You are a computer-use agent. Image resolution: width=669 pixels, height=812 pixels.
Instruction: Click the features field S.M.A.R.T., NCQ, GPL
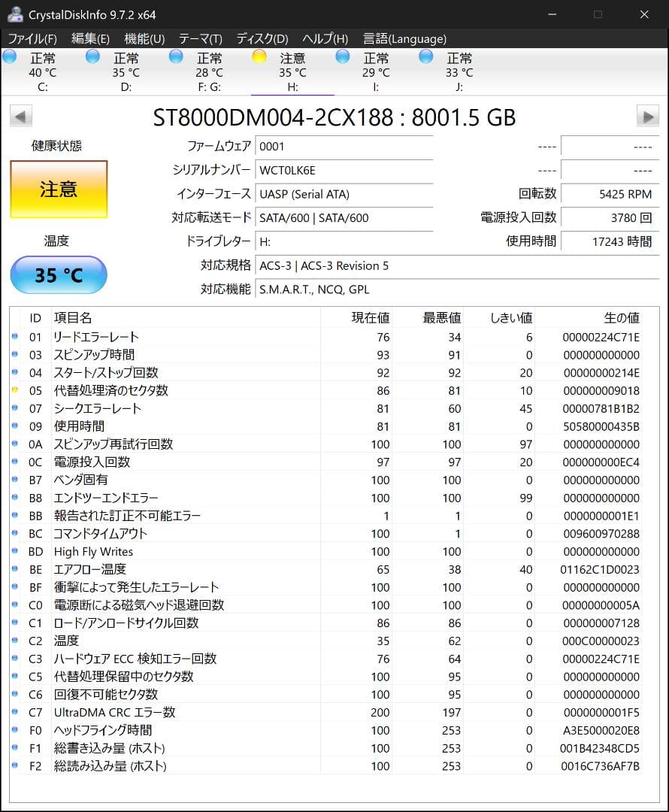point(457,289)
